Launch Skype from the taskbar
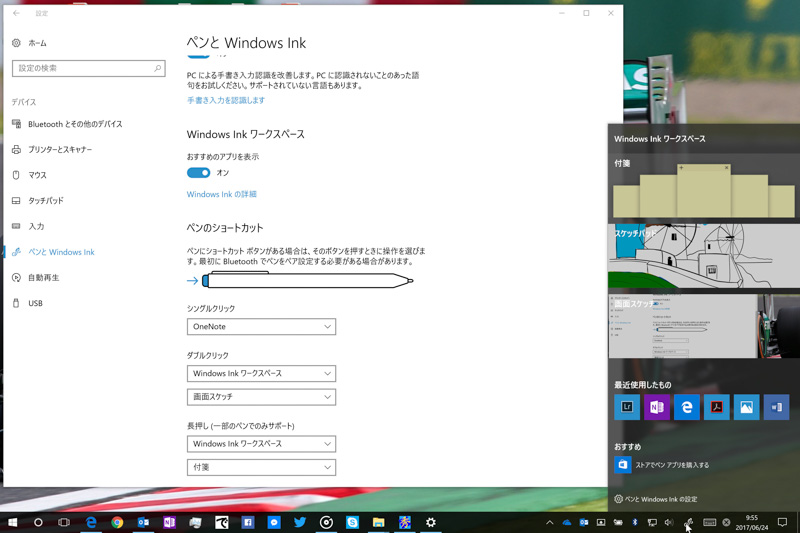Image resolution: width=800 pixels, height=533 pixels. 352,522
